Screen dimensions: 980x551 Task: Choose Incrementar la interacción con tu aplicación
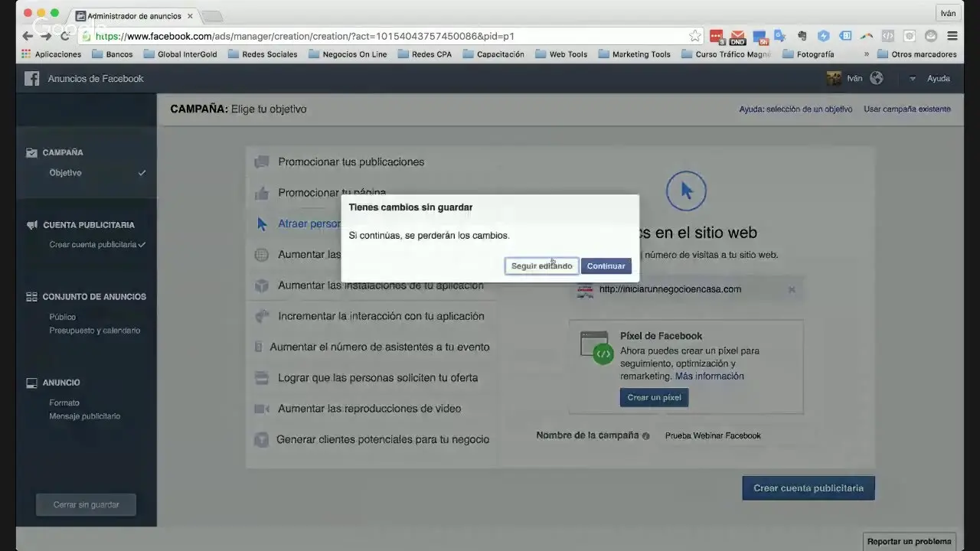click(381, 316)
